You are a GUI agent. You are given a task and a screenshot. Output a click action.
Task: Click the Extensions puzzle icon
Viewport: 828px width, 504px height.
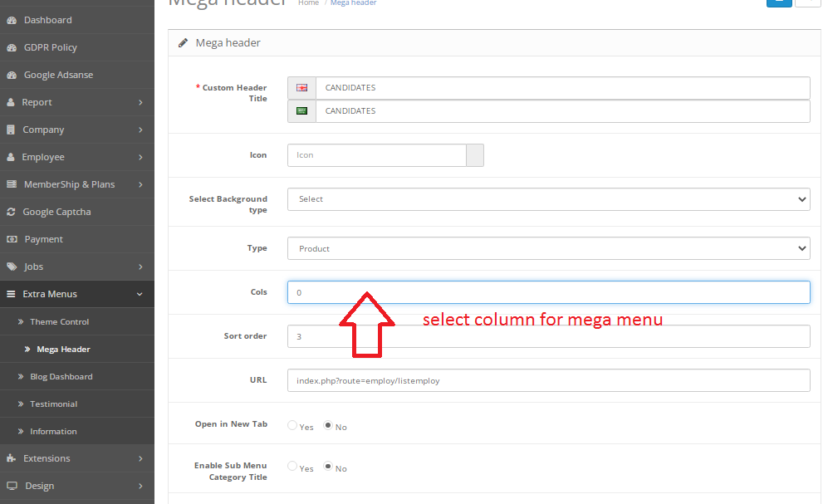11,458
